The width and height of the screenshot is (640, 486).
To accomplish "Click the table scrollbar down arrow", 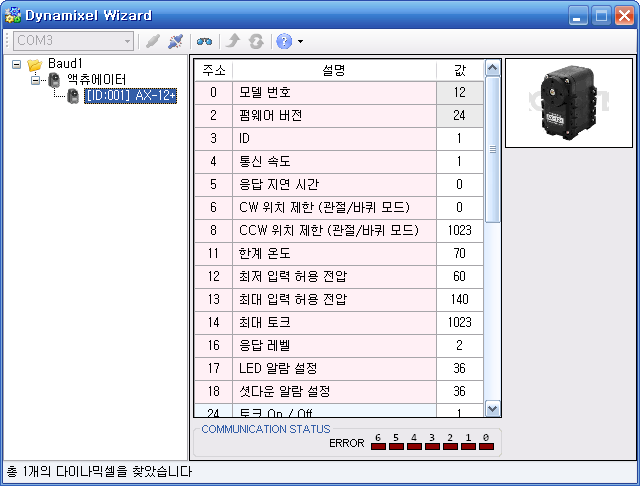I will (x=492, y=408).
